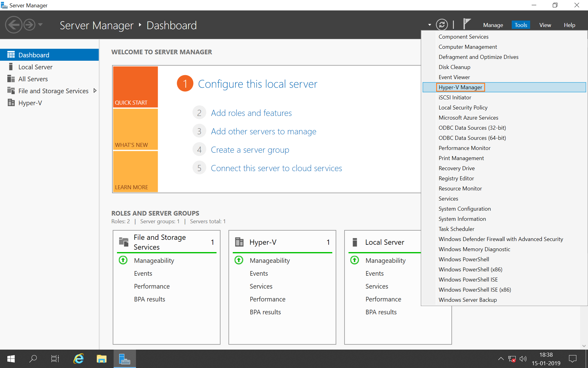Choose Component Services from Tools menu
The height and width of the screenshot is (368, 588).
click(504, 37)
